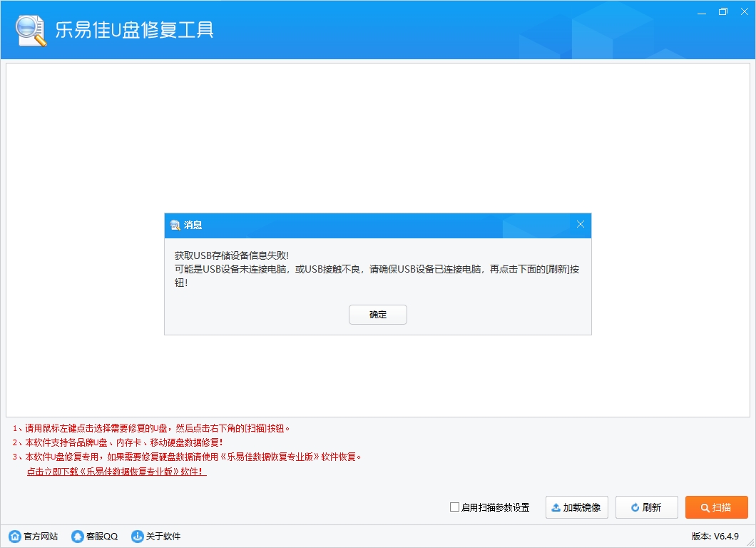Load a disk image via 加载镜像

(576, 507)
